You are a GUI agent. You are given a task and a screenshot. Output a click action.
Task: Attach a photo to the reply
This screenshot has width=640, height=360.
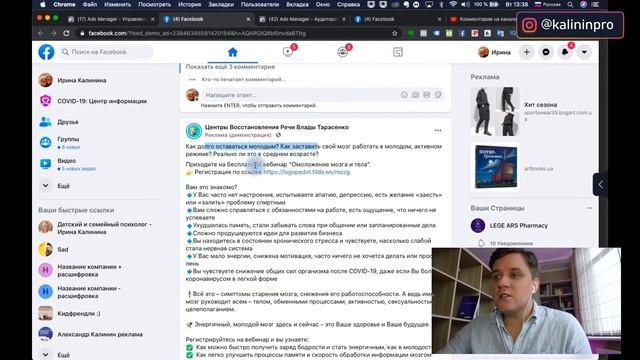point(416,95)
